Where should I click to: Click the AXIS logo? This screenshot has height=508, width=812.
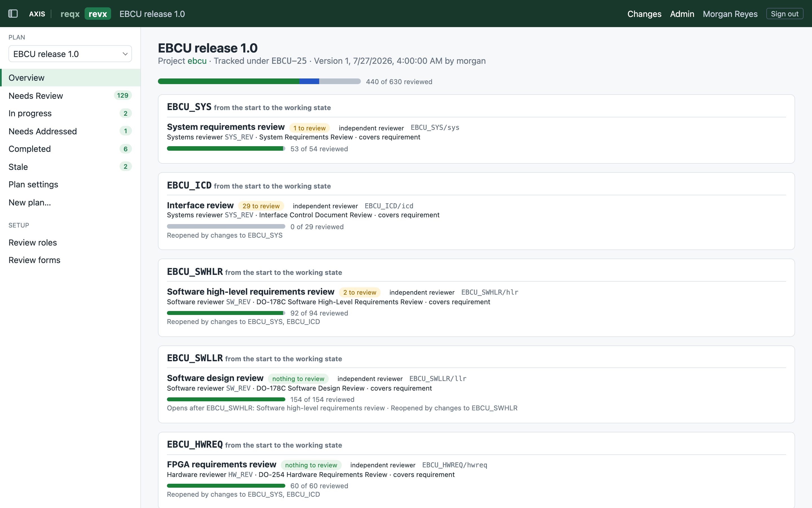pos(37,14)
